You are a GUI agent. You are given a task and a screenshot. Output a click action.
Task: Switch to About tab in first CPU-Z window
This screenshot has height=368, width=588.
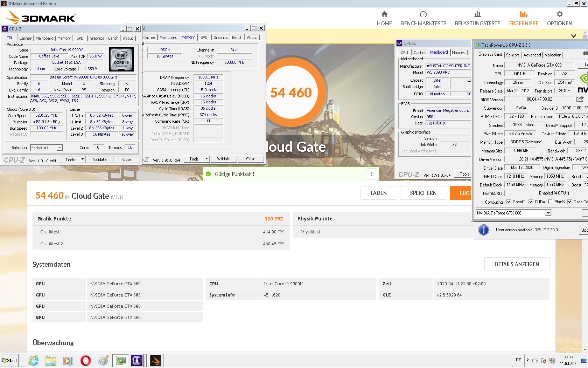(128, 38)
